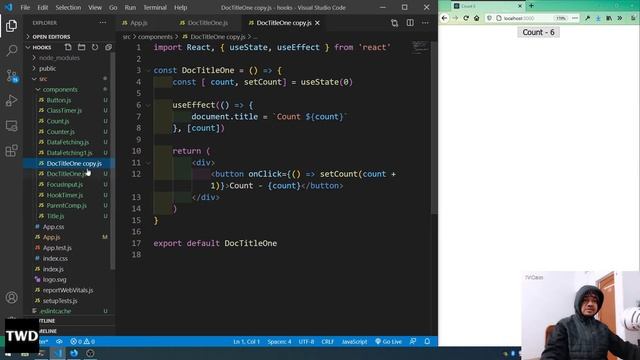Open the Help menu
This screenshot has width=640, height=360.
[180, 7]
